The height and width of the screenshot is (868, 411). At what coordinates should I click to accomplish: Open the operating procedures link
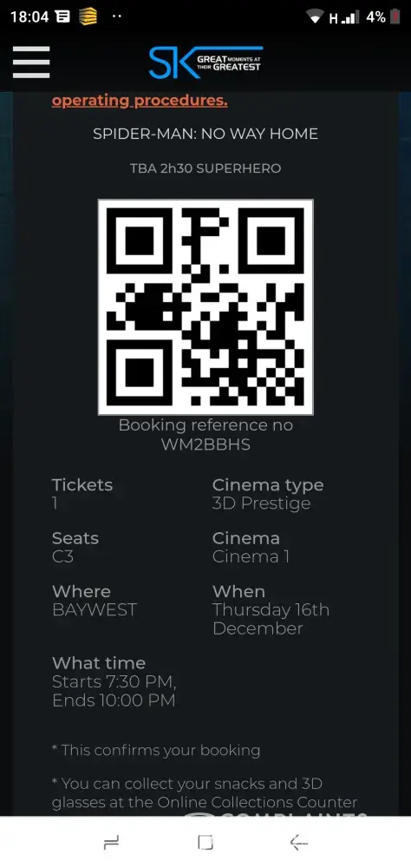(x=140, y=101)
